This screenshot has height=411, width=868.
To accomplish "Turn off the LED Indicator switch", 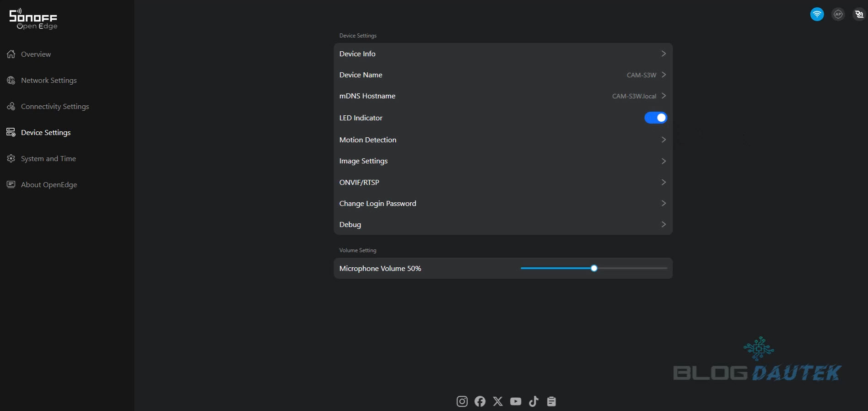I will point(656,118).
